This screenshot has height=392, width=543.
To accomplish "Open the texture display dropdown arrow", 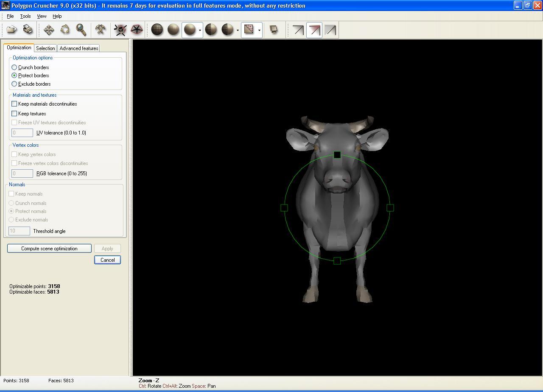I will pyautogui.click(x=259, y=30).
